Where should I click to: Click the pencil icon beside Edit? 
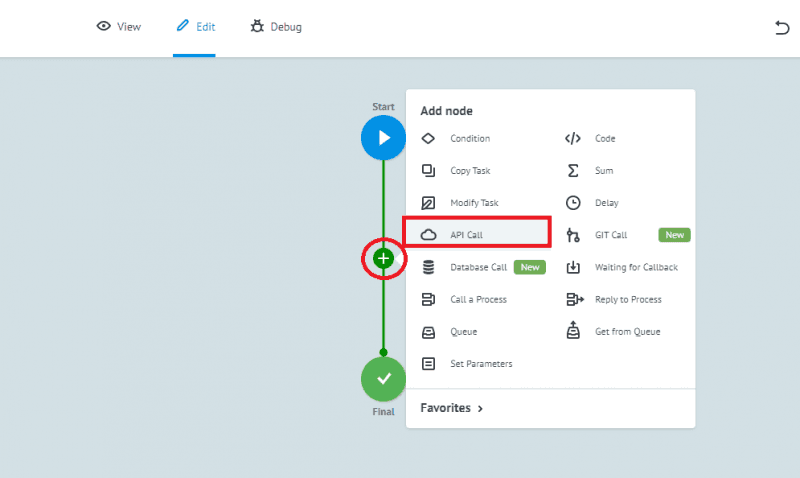click(182, 26)
